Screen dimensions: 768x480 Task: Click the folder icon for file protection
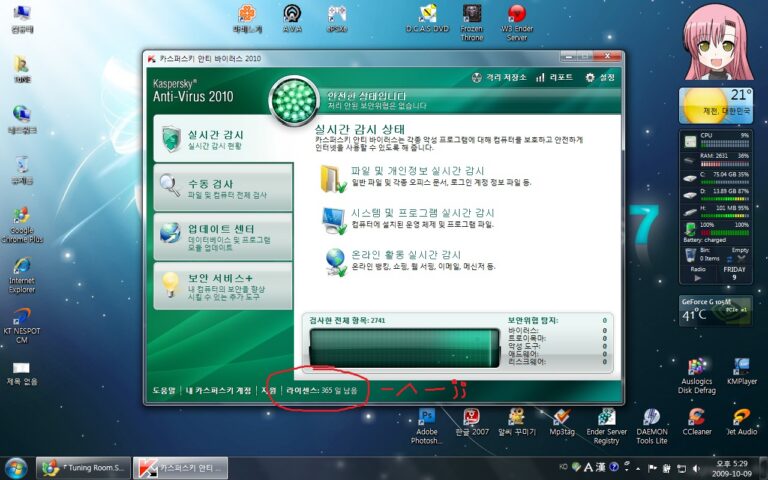[333, 179]
